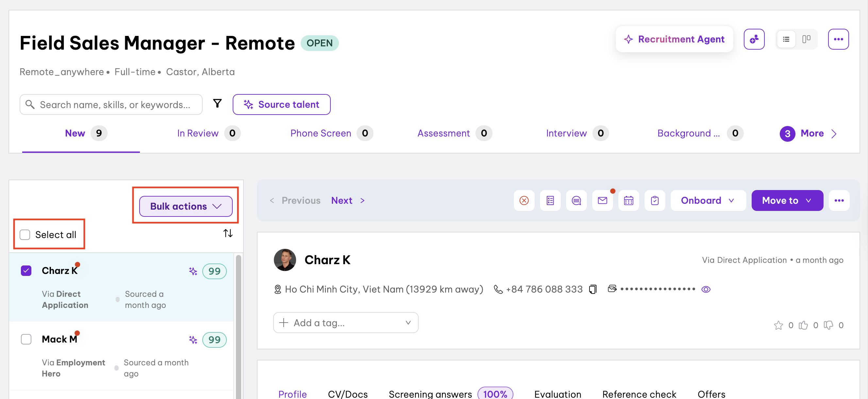868x399 pixels.
Task: Click the Source talent button
Action: pyautogui.click(x=281, y=104)
